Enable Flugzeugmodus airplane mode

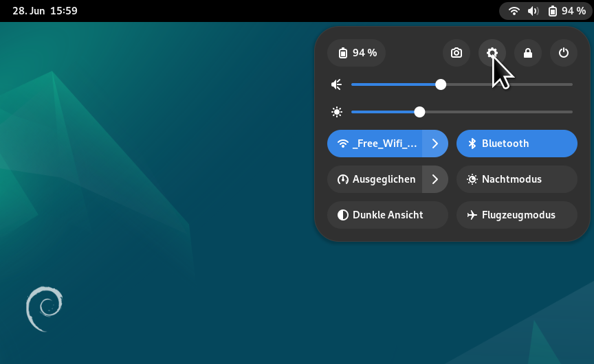(x=517, y=215)
